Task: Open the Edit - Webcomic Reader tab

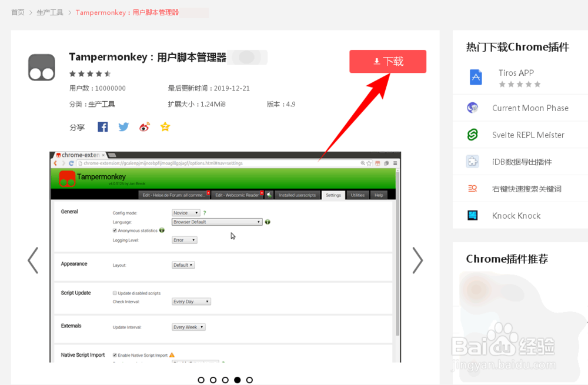Action: (x=237, y=195)
